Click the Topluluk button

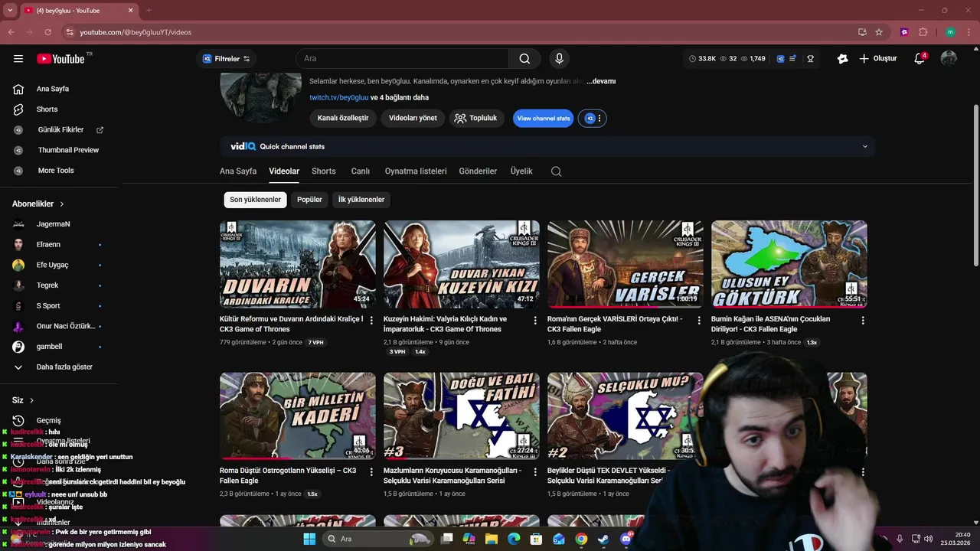pyautogui.click(x=476, y=119)
